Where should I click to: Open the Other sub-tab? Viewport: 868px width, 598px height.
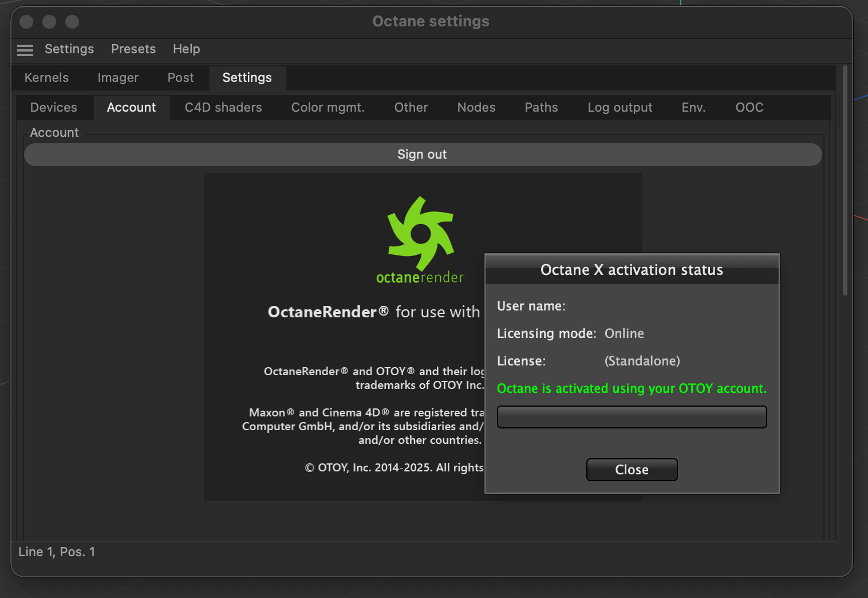click(411, 108)
